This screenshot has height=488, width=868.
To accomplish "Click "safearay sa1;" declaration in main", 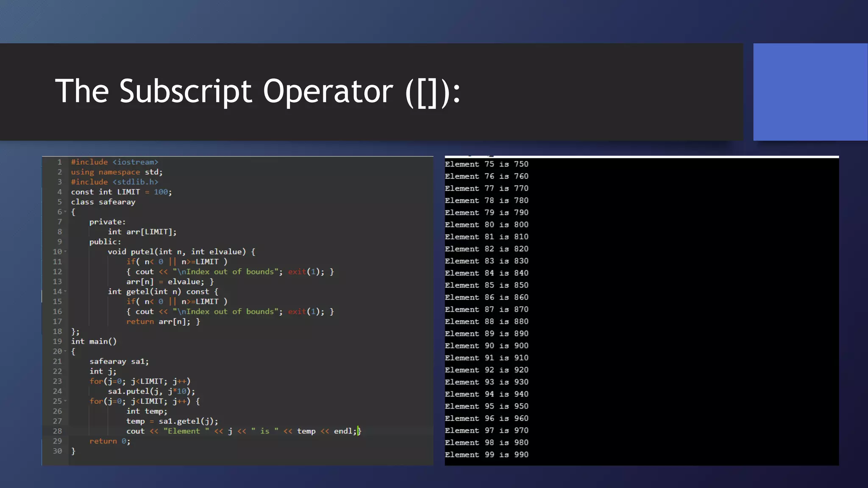I will tap(119, 361).
